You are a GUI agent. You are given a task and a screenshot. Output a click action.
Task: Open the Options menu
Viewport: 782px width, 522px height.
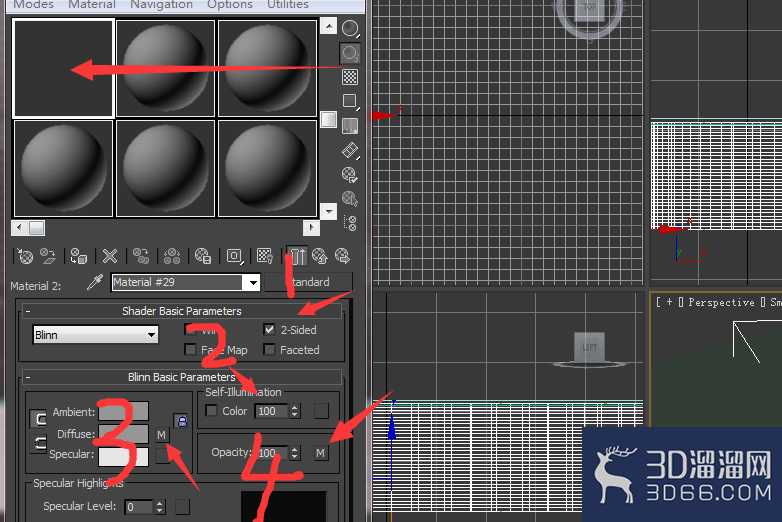tap(230, 5)
